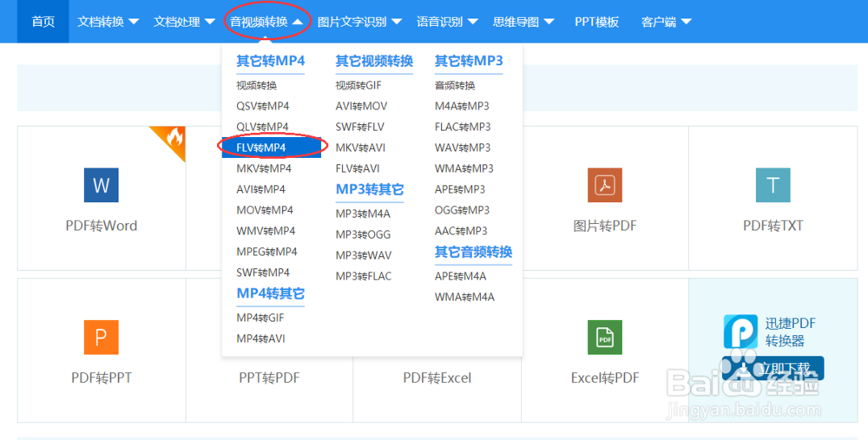
Task: Select FLV转MP4 from the dropdown
Action: [271, 148]
